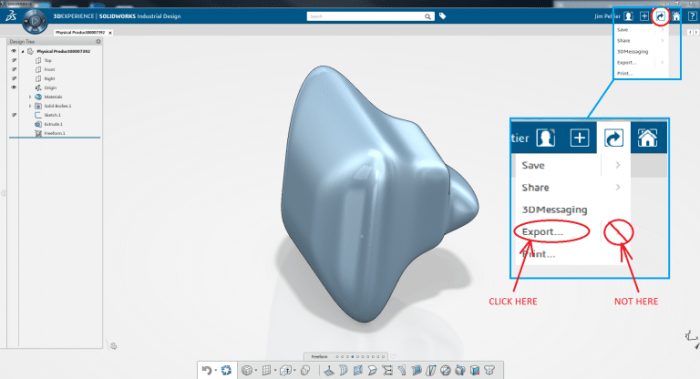Viewport: 700px width, 379px height.
Task: Open the 3DEXPERIENCE compass
Action: (35, 21)
